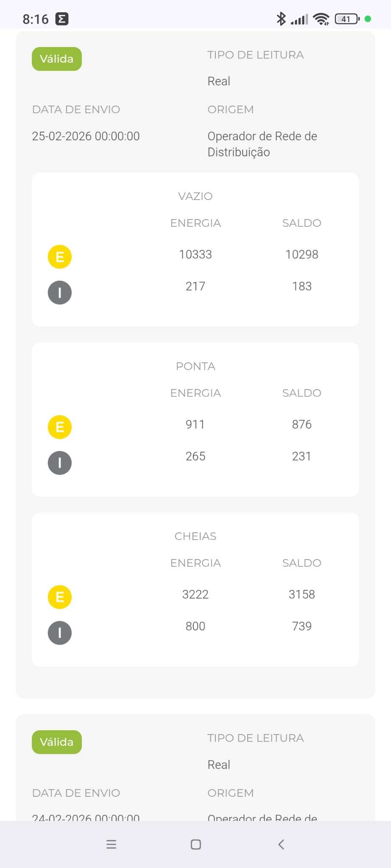This screenshot has width=391, height=868.
Task: Tap the first Válida status badge
Action: pos(57,59)
